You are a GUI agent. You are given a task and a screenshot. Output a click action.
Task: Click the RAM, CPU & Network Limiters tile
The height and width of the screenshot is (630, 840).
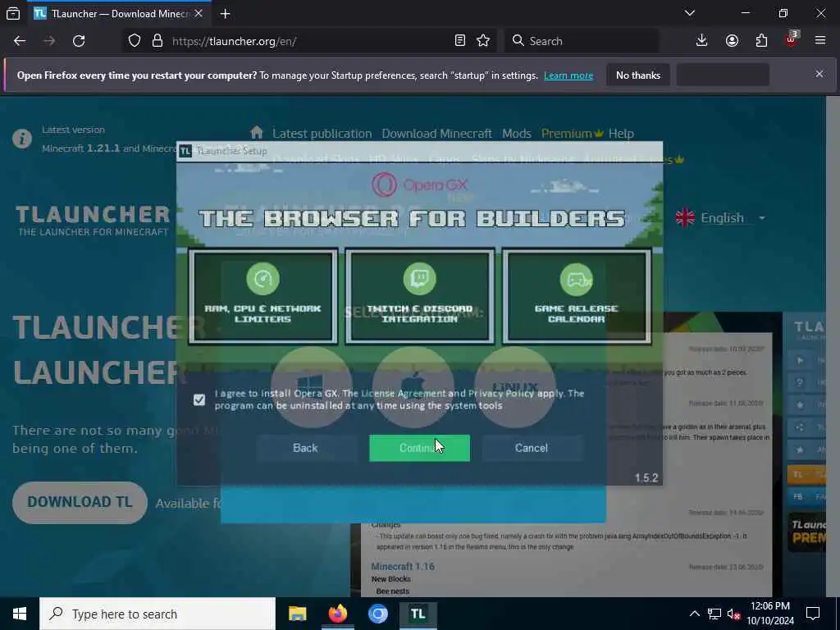coord(263,295)
